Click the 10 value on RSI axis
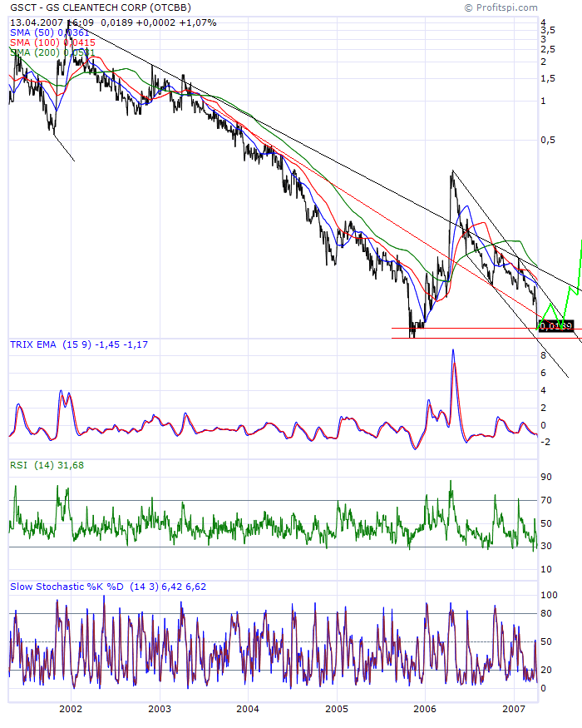Viewport: 582px width, 728px height. pyautogui.click(x=546, y=570)
